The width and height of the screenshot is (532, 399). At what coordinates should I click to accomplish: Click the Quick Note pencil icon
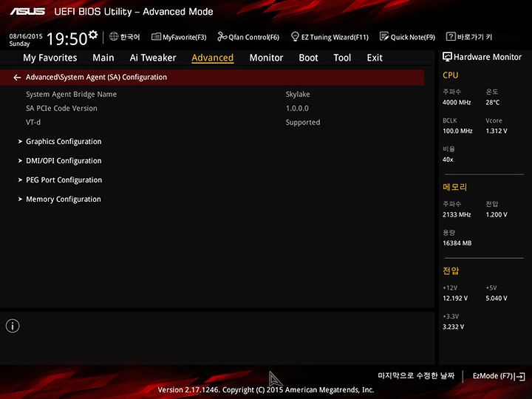point(384,36)
